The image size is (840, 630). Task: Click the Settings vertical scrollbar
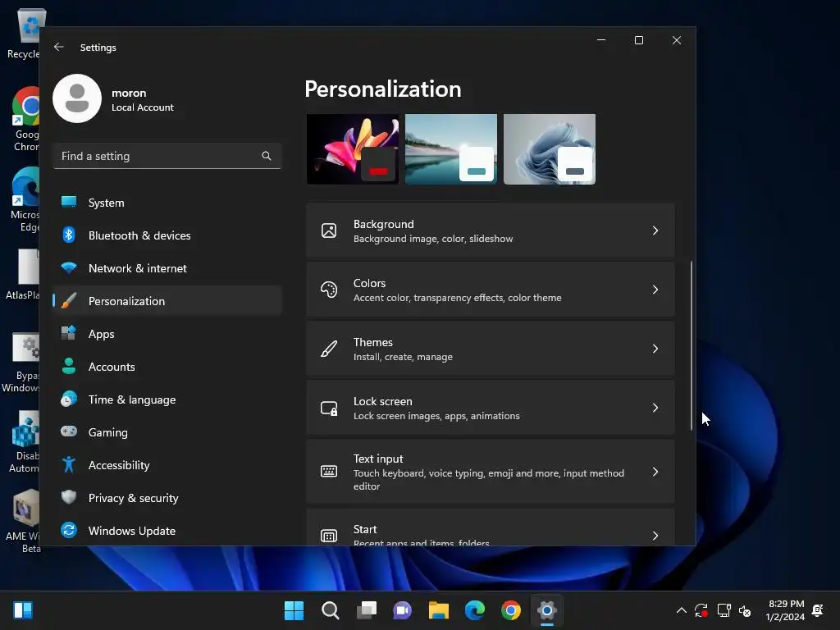click(x=691, y=345)
